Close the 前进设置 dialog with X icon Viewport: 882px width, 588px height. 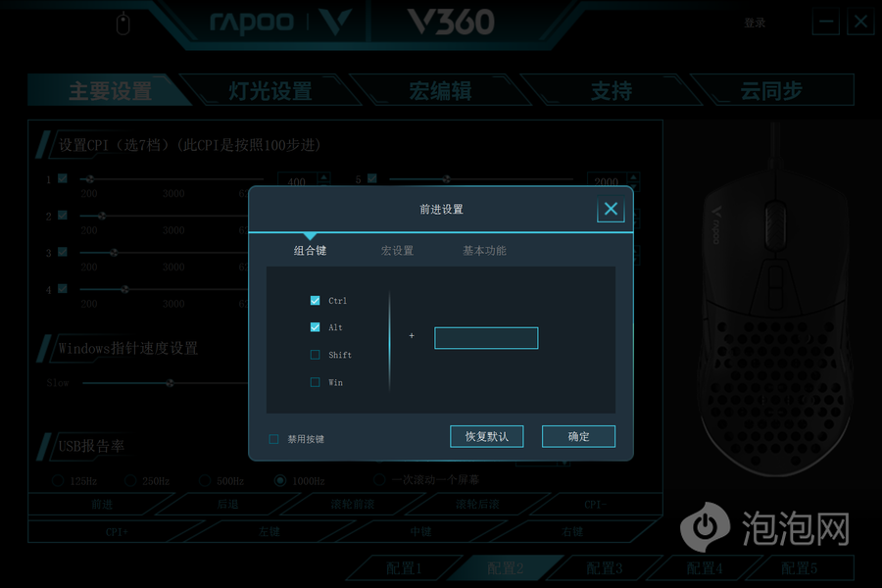click(x=611, y=210)
